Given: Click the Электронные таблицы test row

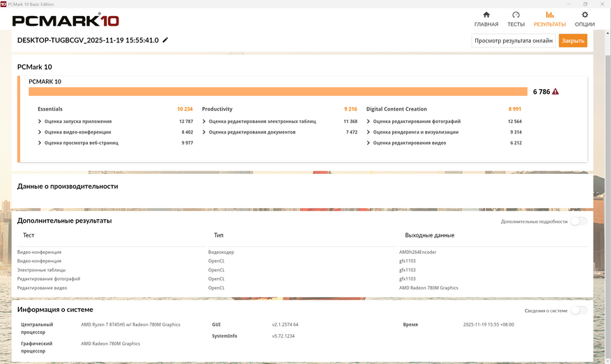Looking at the screenshot, I should 41,270.
